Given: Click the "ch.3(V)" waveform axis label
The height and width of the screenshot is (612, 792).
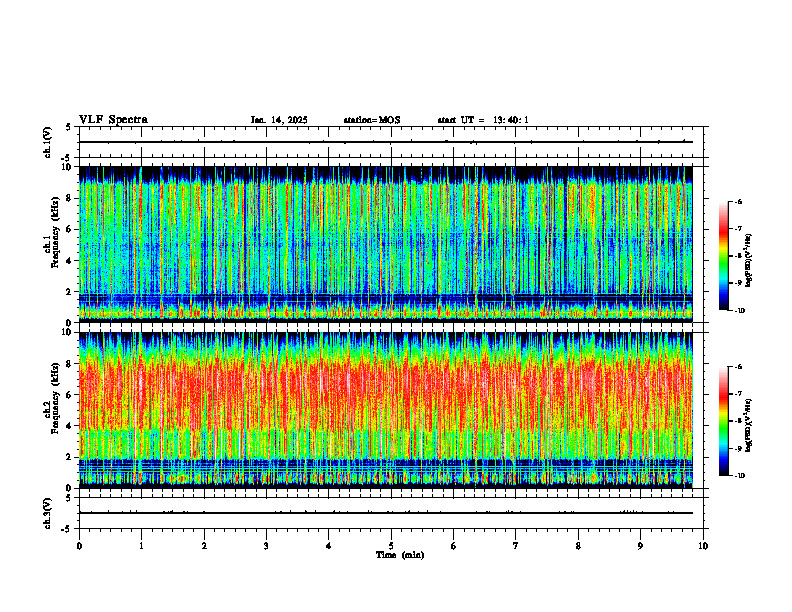Looking at the screenshot, I should coord(47,513).
